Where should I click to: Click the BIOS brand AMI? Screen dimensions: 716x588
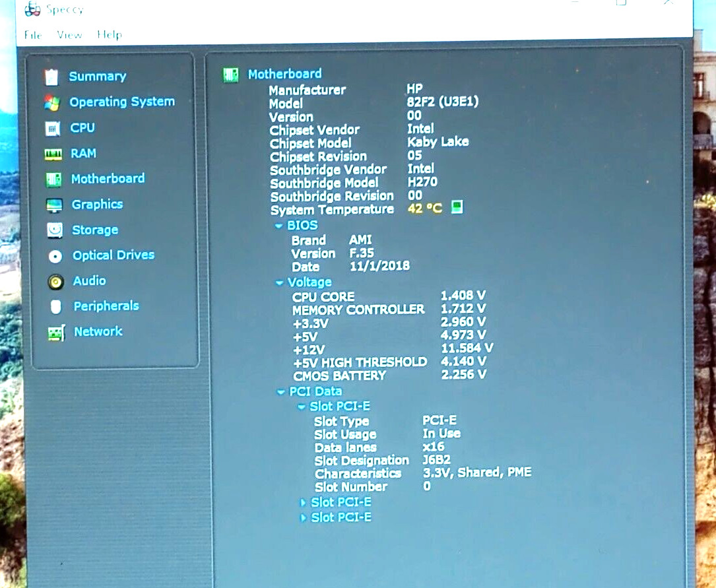pos(360,239)
